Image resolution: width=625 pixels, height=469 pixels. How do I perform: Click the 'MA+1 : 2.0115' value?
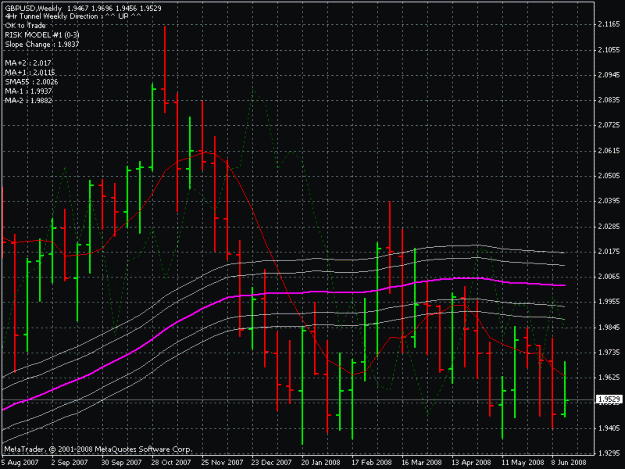pos(30,73)
